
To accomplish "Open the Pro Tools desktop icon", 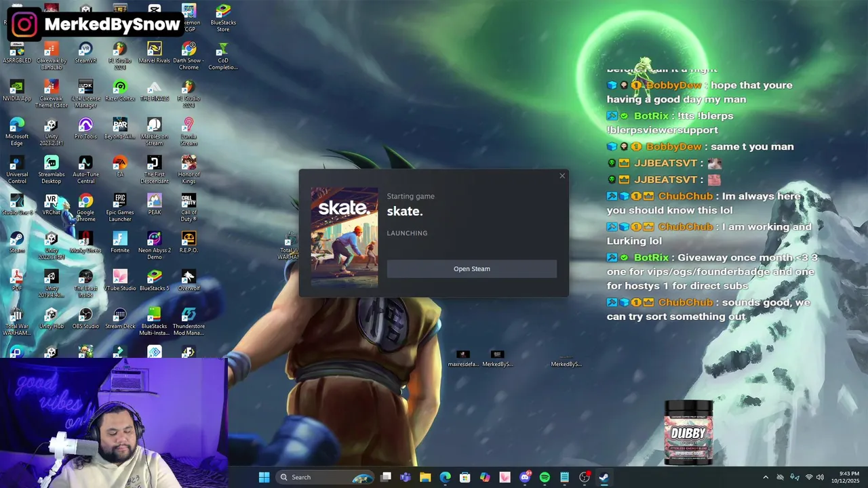I will point(85,129).
